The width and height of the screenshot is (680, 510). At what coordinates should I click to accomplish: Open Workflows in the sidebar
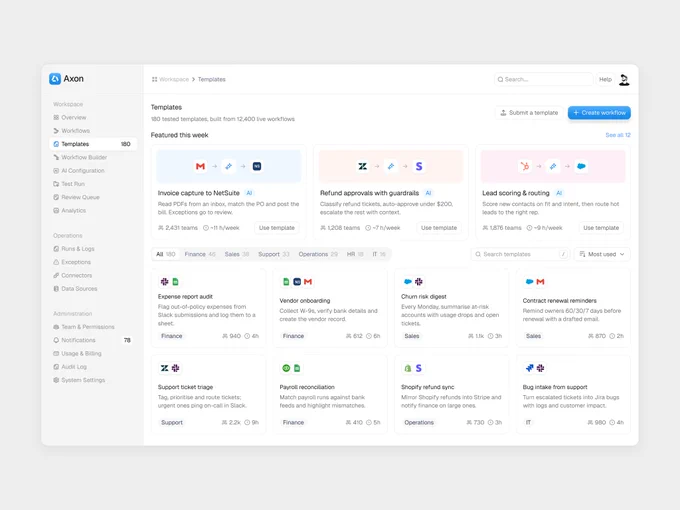pyautogui.click(x=93, y=131)
